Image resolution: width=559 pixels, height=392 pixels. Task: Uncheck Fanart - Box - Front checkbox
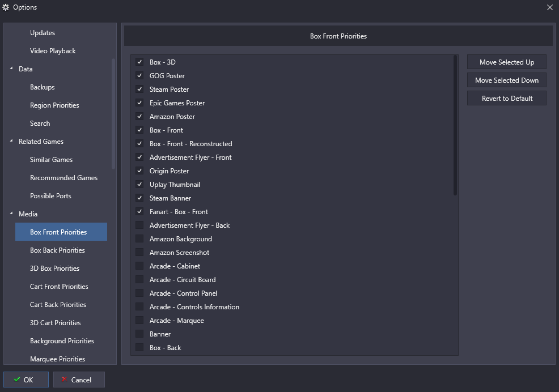(139, 211)
